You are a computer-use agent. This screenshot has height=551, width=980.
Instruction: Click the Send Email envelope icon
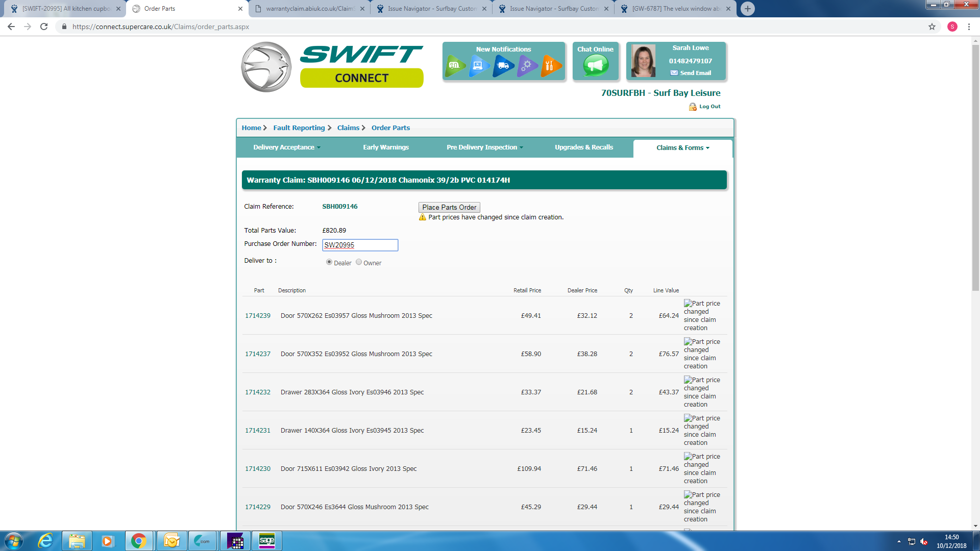(674, 73)
